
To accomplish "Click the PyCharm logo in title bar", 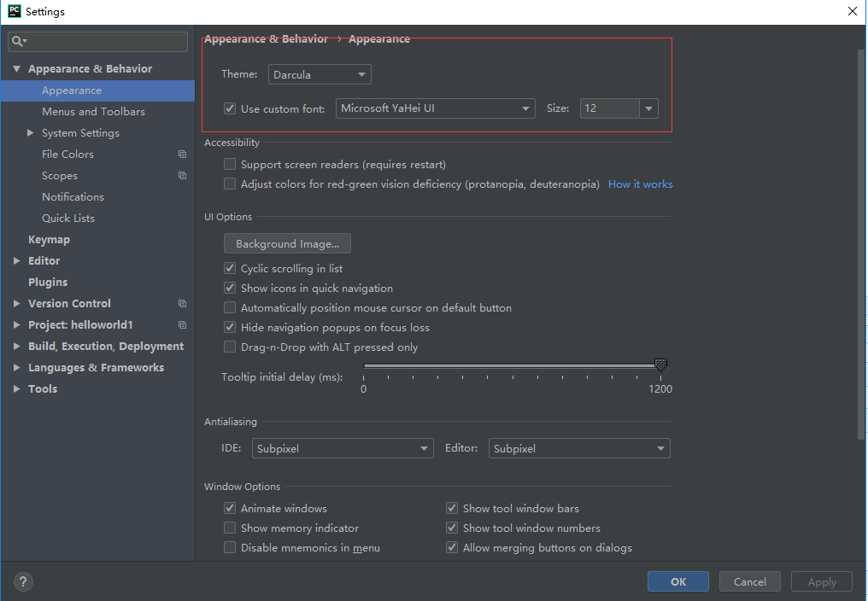I will 14,11.
